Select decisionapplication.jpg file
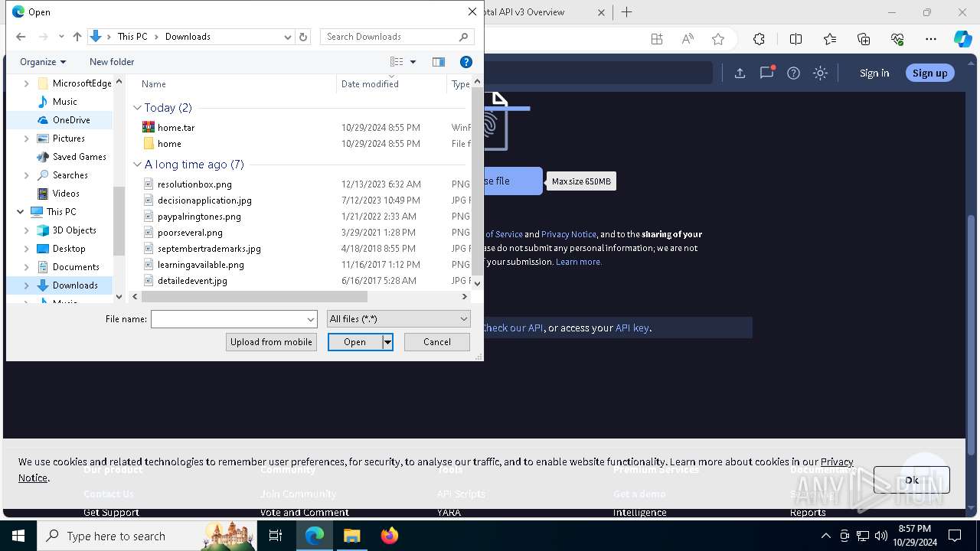Viewport: 980px width, 551px height. 204,201
